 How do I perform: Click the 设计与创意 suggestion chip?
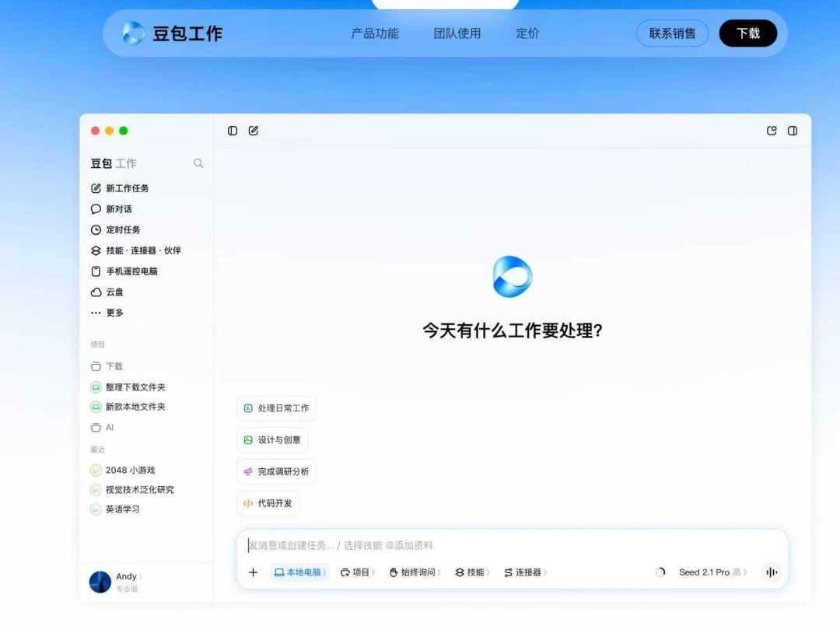tap(272, 439)
